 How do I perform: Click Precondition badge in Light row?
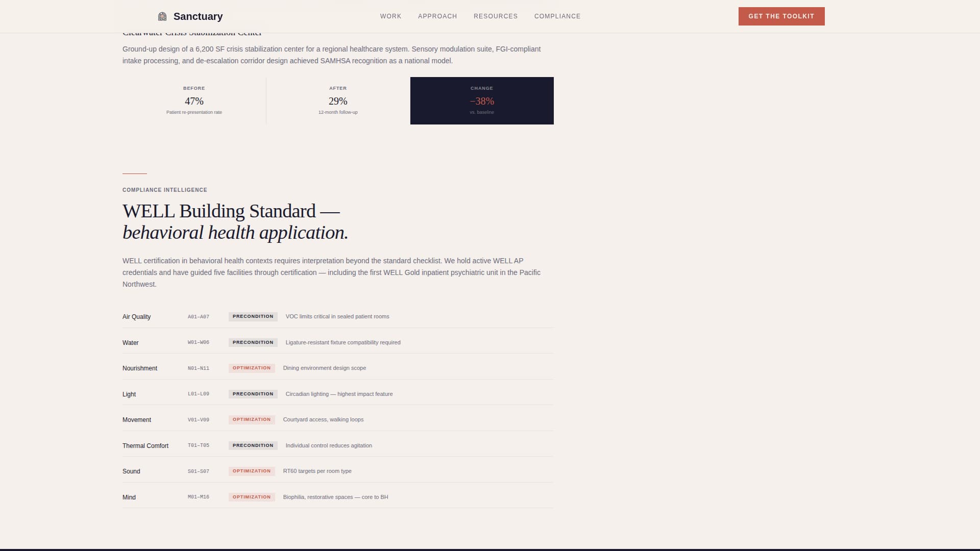253,394
